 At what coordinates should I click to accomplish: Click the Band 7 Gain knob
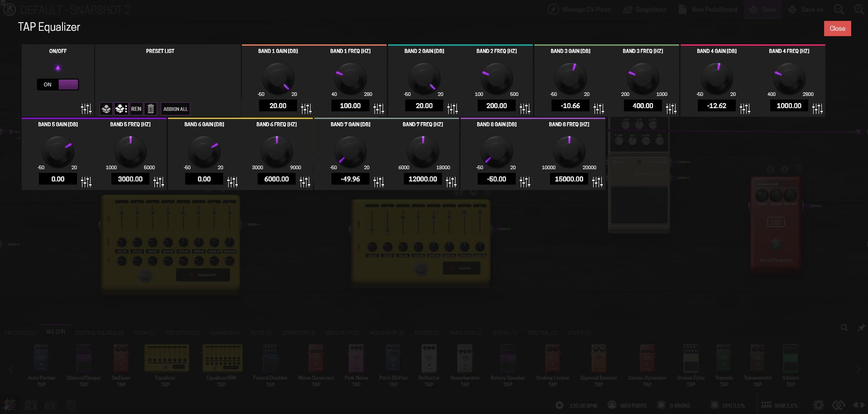350,152
